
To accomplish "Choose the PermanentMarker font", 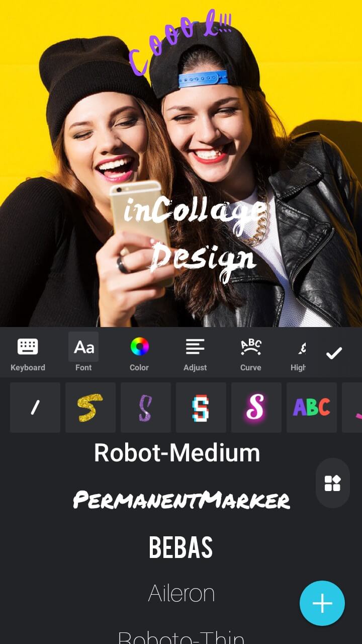I will click(181, 500).
